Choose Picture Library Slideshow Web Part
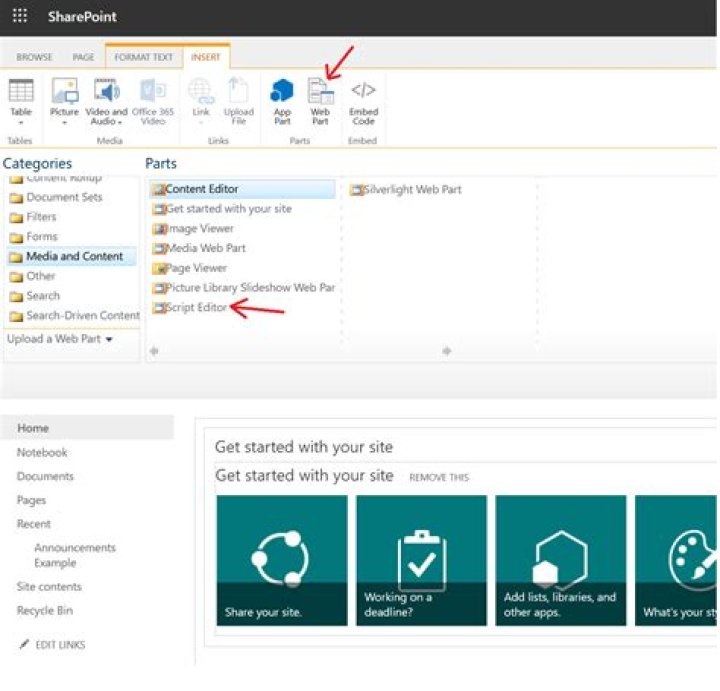This screenshot has width=720, height=691. [x=244, y=288]
